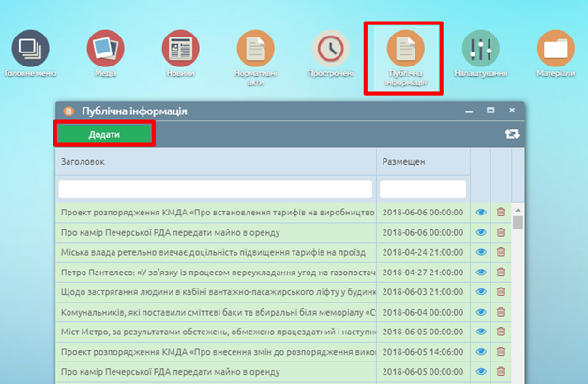Open the Прострочені clock icon
This screenshot has height=384, width=588.
tap(330, 49)
